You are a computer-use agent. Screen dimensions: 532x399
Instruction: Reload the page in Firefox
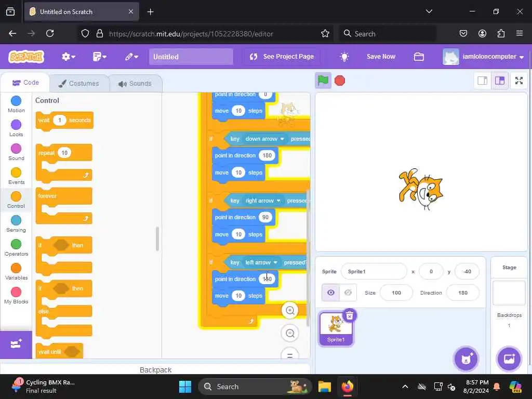click(x=50, y=33)
